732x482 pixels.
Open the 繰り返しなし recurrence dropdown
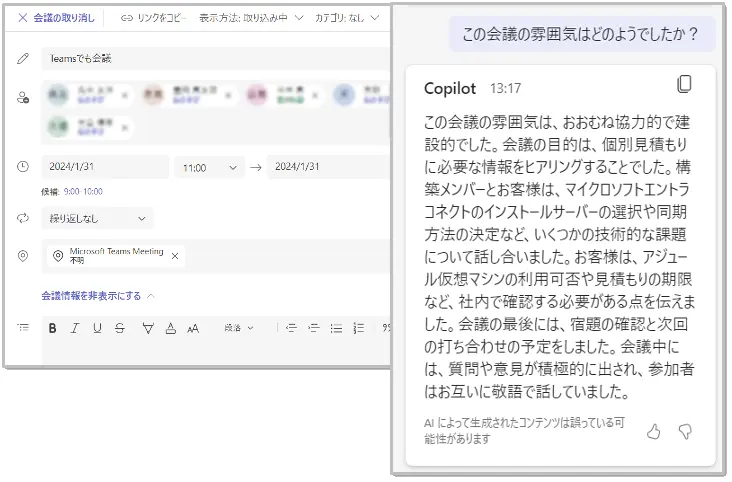click(x=98, y=218)
